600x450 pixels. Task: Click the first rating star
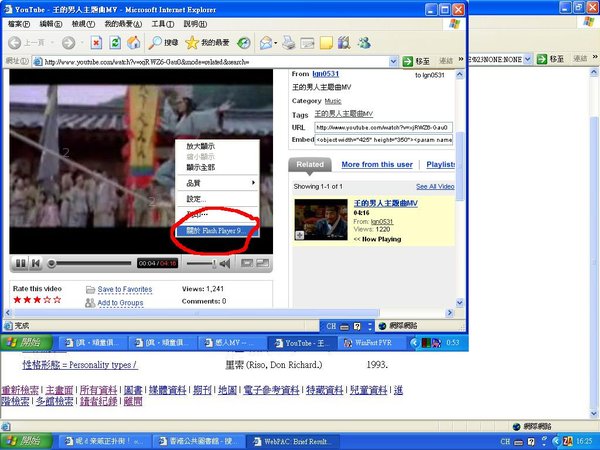pos(18,300)
